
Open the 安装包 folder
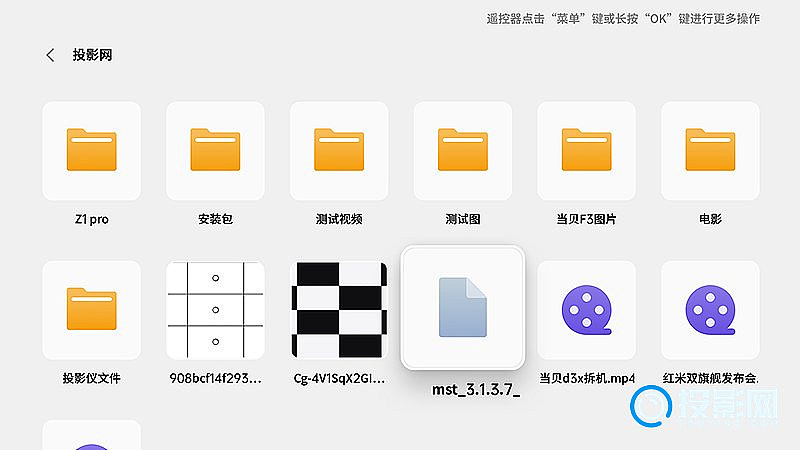215,151
